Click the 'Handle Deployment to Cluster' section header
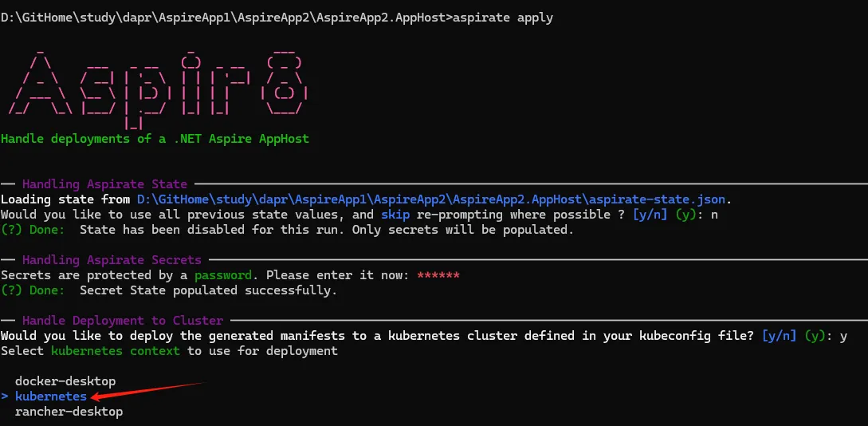This screenshot has width=868, height=426. click(x=123, y=321)
